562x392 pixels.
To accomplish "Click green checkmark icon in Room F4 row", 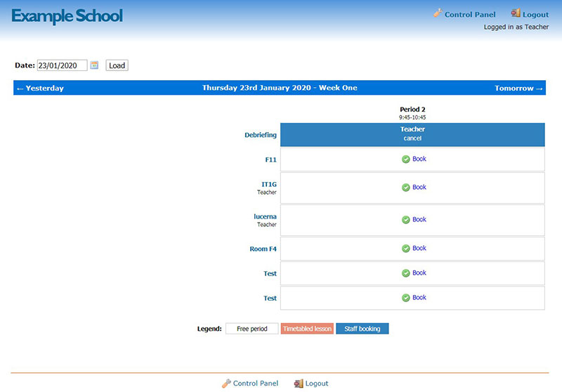I will 405,249.
